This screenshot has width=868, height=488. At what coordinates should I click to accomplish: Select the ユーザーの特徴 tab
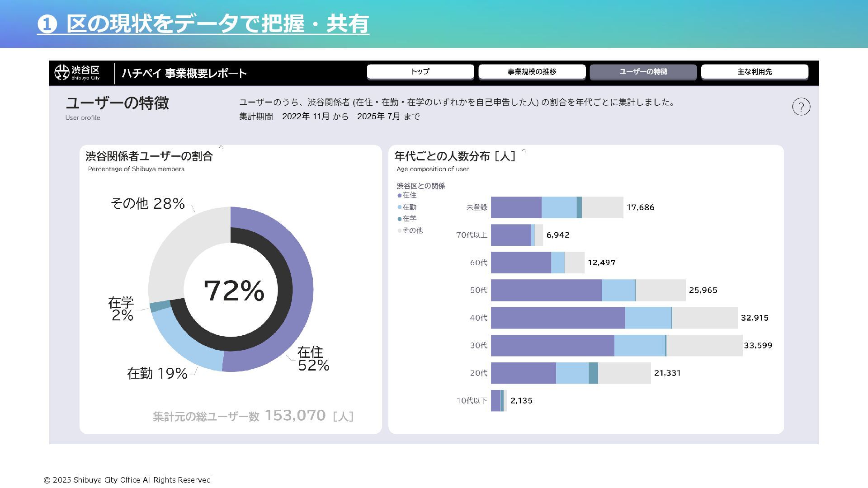pos(643,71)
